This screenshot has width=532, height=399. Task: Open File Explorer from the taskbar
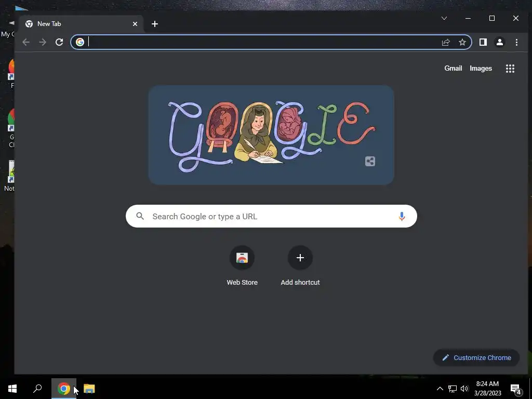89,389
